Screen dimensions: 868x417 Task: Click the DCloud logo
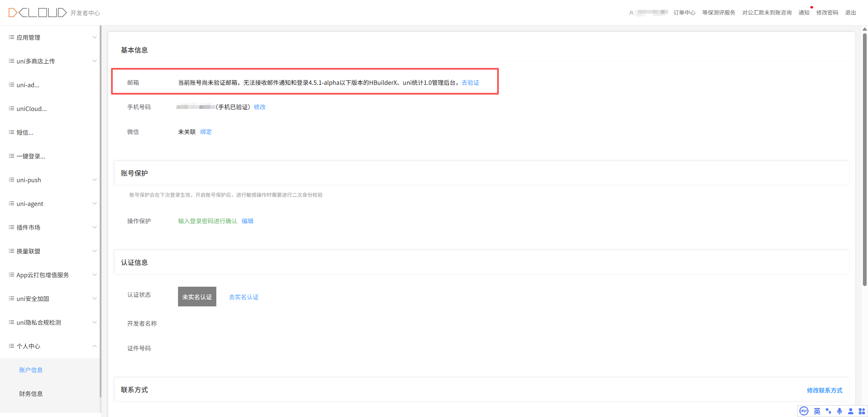[x=38, y=13]
